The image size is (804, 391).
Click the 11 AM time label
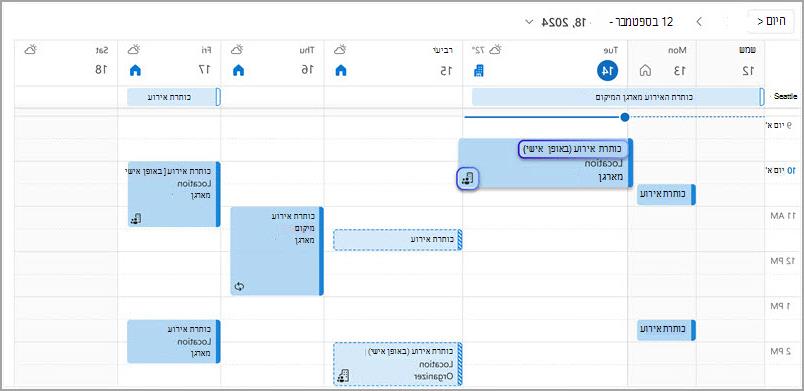[782, 216]
